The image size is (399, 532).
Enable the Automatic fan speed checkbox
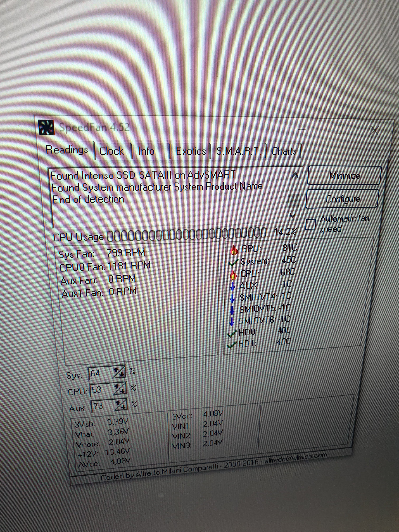click(311, 224)
